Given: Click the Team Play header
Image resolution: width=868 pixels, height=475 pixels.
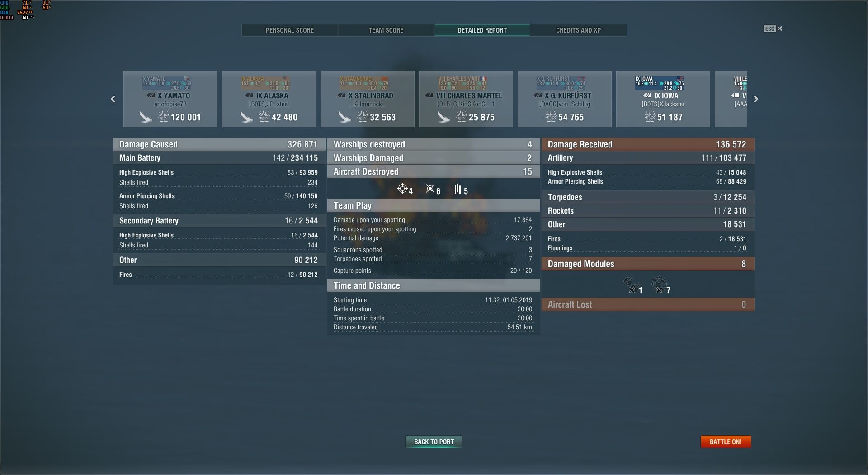Looking at the screenshot, I should coord(434,205).
